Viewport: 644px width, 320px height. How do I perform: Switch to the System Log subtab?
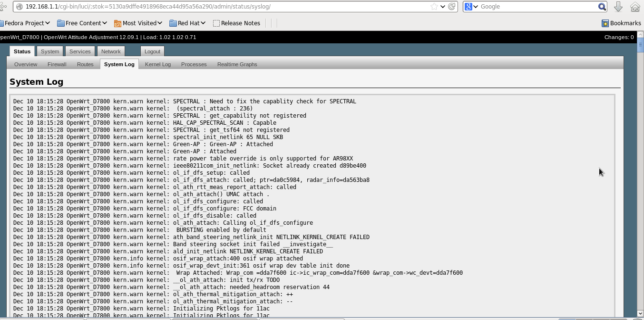[x=119, y=64]
